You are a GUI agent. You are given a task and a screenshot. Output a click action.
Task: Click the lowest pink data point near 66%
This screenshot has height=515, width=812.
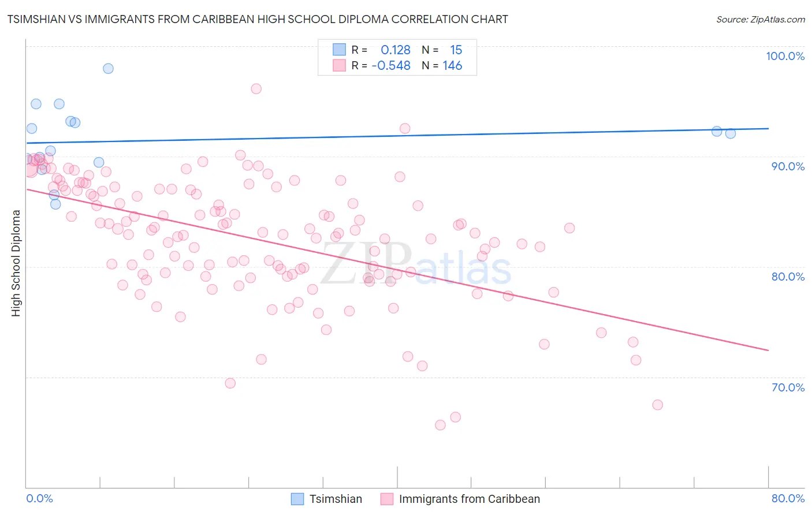tap(440, 425)
